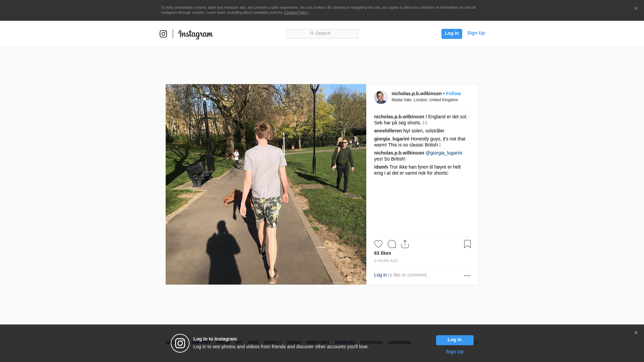Open Maida Vale, London location link
The image size is (644, 362).
pos(425,100)
